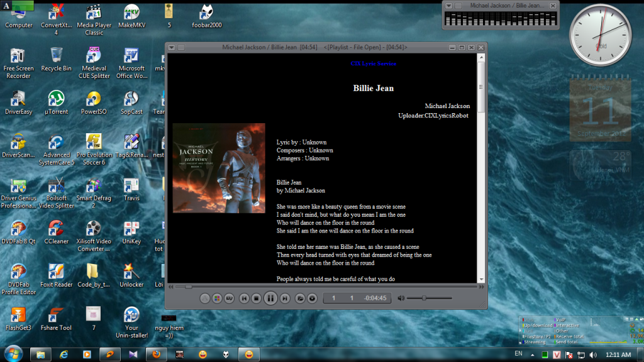
Task: Select the Pro Evolution Soccer 6 icon
Action: pos(94,150)
